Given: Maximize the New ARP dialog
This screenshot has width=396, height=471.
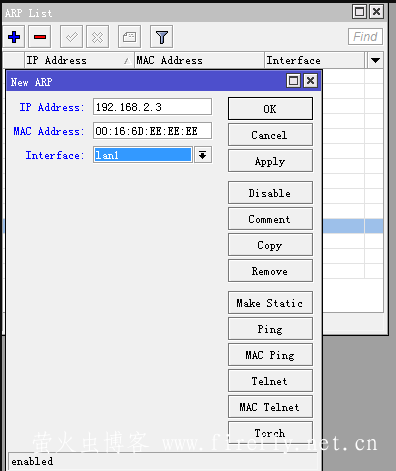Looking at the screenshot, I should click(293, 81).
